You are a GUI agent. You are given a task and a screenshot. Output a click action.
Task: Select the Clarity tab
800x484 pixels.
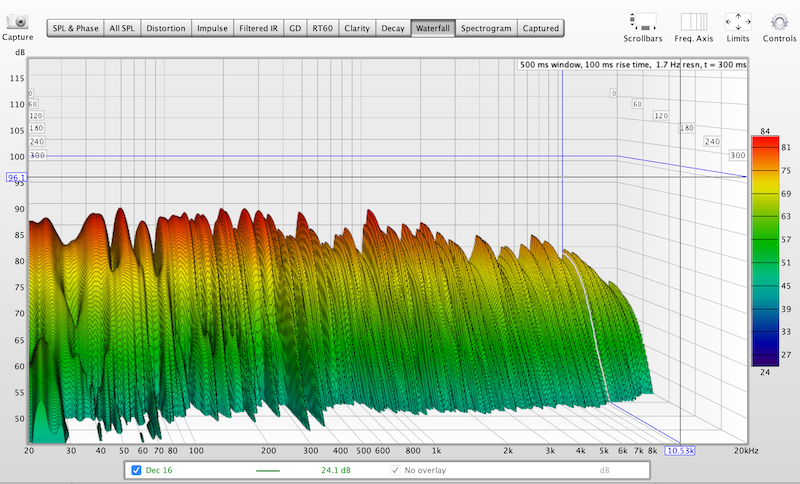357,28
